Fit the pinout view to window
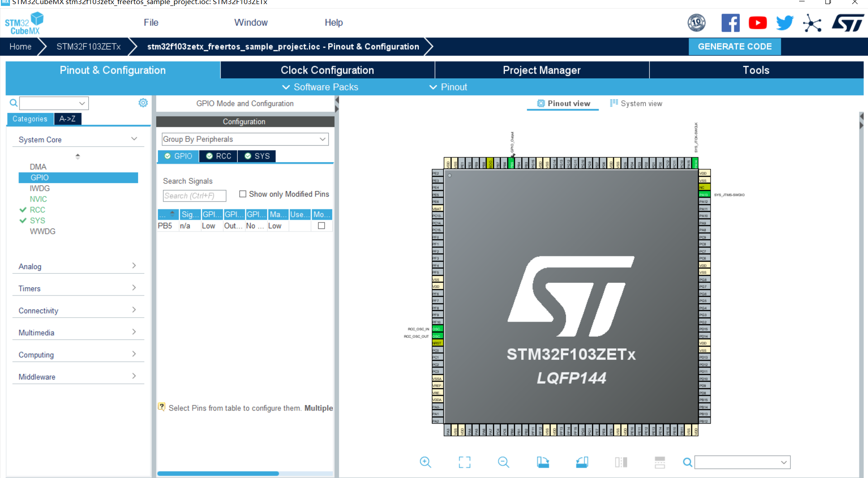This screenshot has width=868, height=478. [464, 462]
